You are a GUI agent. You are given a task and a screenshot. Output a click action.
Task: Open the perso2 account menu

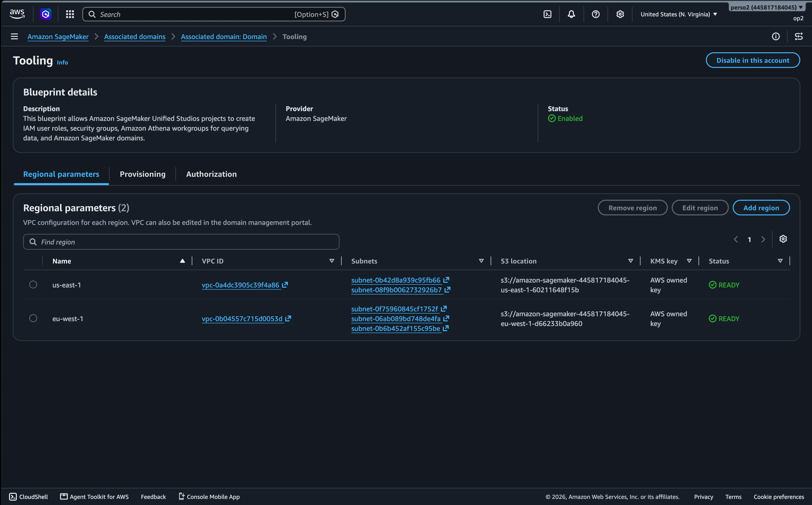tap(767, 7)
